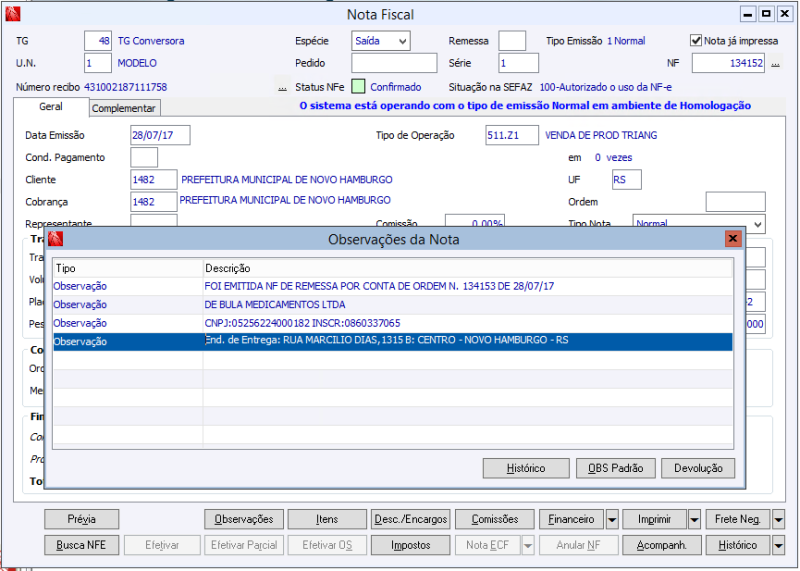Close the Observações da Nota dialog

[733, 238]
